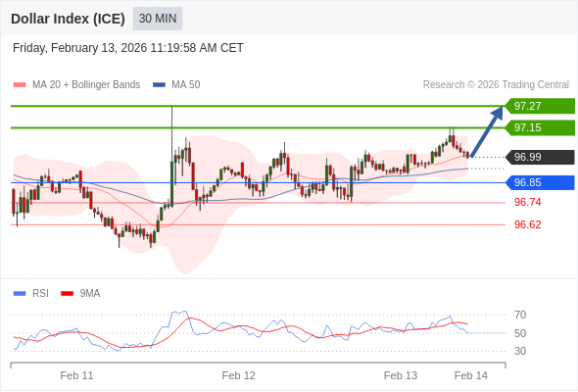
Task: Click the MA 20 + Bollinger Bands legend label
Action: (86, 85)
